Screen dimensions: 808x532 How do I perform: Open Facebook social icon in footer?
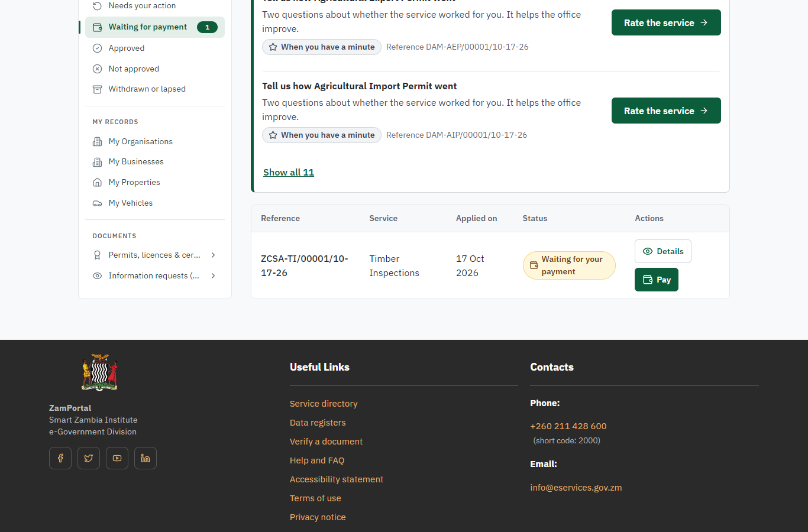pos(60,458)
